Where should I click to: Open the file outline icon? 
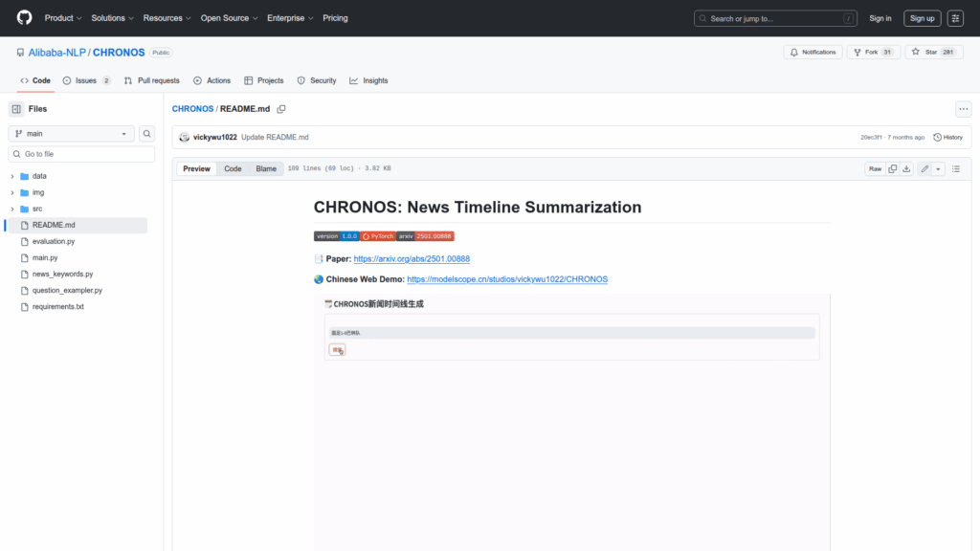955,168
